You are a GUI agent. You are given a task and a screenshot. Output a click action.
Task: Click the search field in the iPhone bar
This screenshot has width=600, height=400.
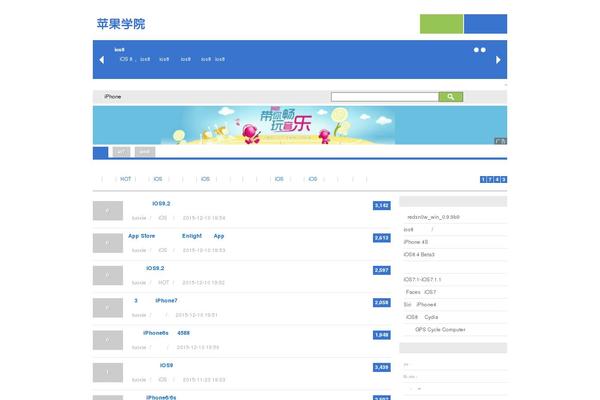[385, 97]
